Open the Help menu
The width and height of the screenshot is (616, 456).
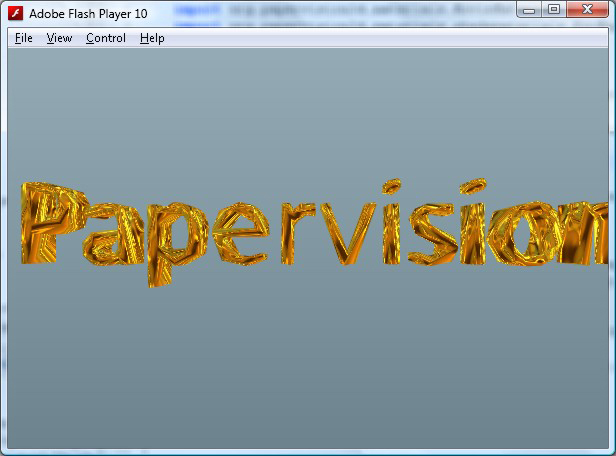pos(152,38)
